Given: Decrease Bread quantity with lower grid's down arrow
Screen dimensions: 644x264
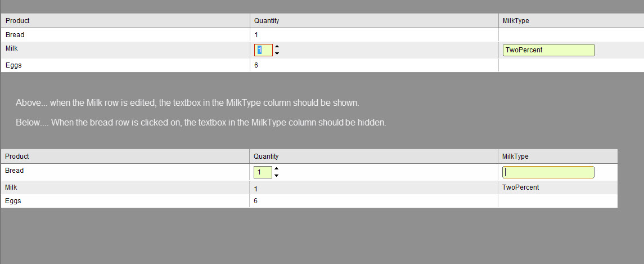Looking at the screenshot, I should click(x=277, y=176).
